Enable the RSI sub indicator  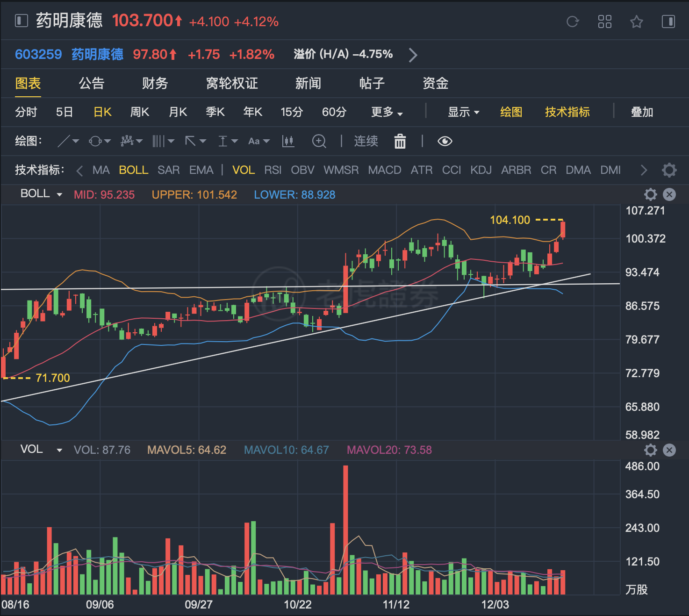click(273, 170)
